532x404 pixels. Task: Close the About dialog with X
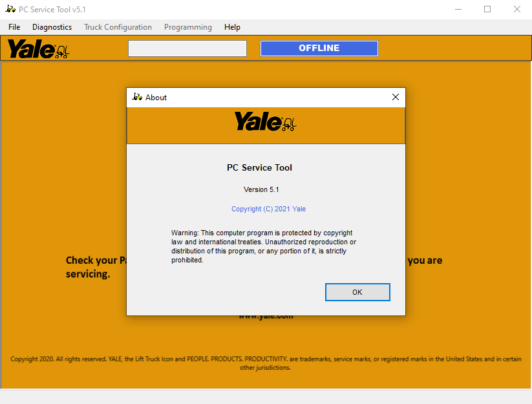(x=395, y=98)
